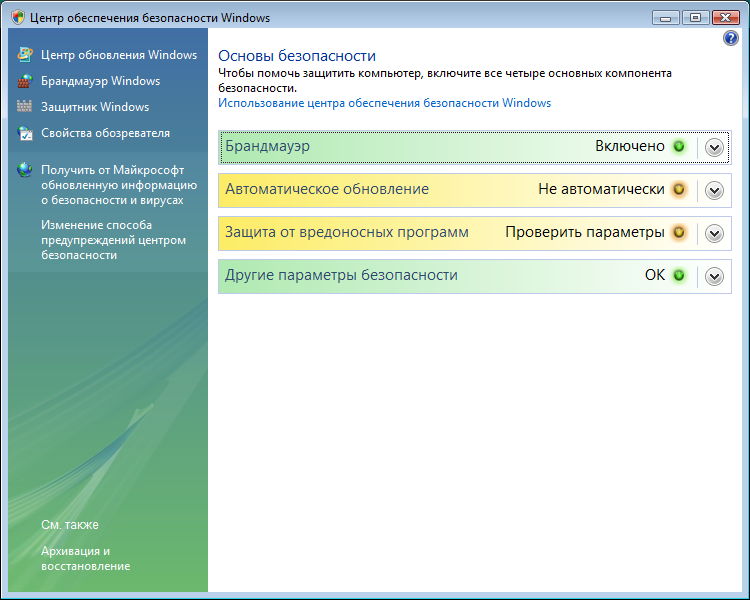Click the Защита от вредоносных программ header bar
The width and height of the screenshot is (750, 600).
(400, 233)
